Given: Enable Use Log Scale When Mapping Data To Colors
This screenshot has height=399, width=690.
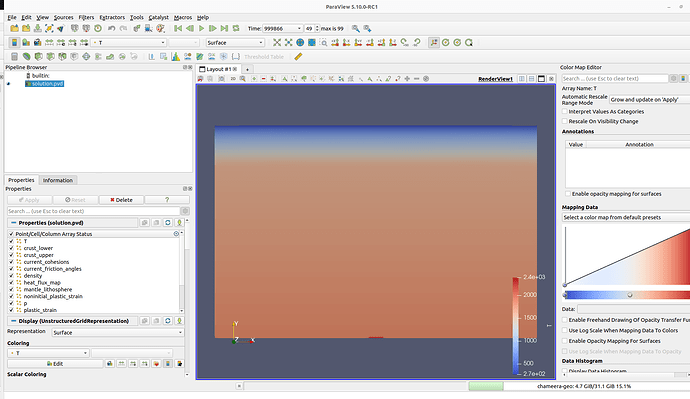Looking at the screenshot, I should [x=565, y=330].
